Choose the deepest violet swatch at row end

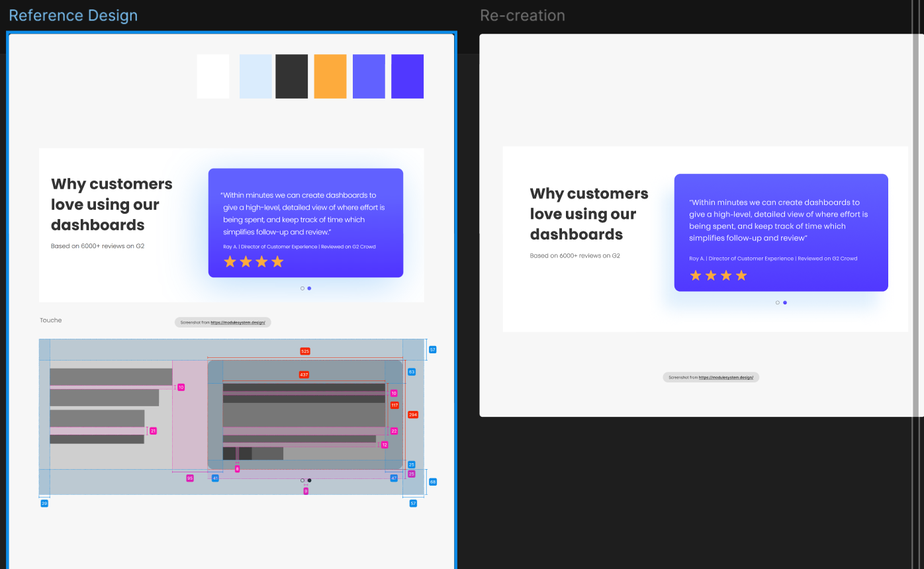click(408, 76)
